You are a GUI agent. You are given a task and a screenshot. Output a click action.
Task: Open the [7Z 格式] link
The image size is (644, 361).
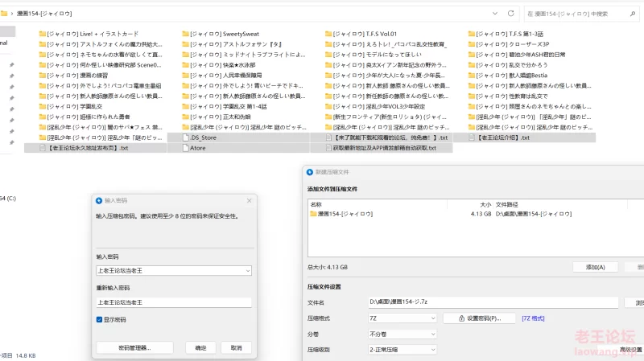(x=533, y=318)
